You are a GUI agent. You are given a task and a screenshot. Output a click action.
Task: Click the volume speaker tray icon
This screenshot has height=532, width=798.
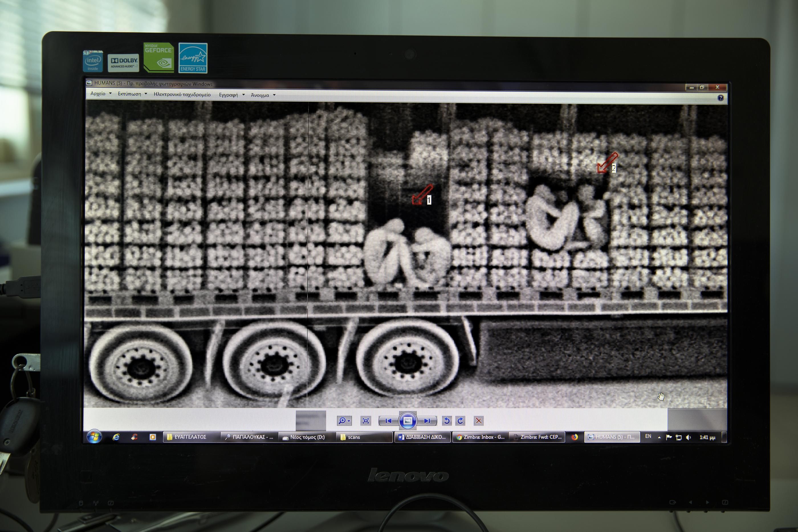point(688,437)
